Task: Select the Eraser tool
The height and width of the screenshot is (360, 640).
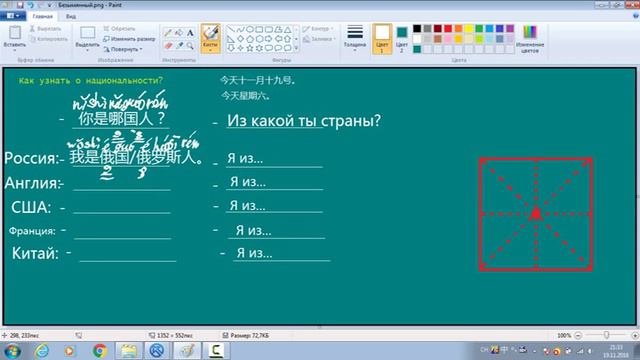Action: point(168,46)
